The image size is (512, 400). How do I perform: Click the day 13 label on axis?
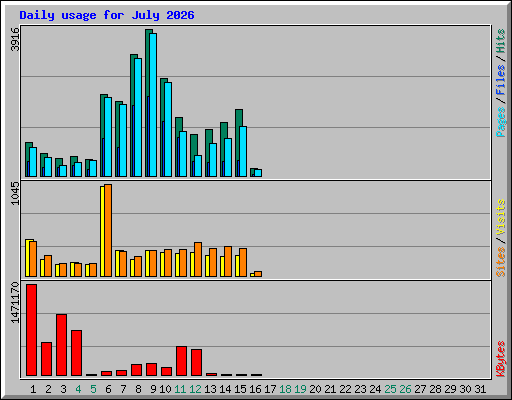point(210,389)
